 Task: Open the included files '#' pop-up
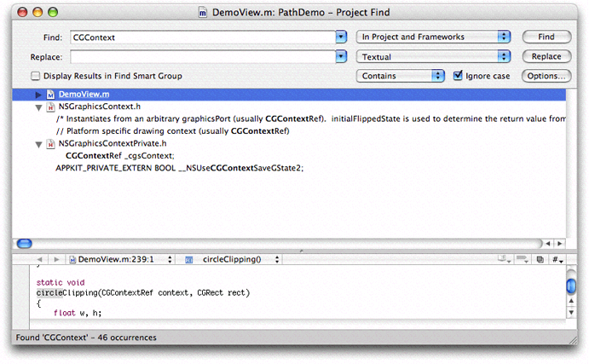(x=557, y=258)
